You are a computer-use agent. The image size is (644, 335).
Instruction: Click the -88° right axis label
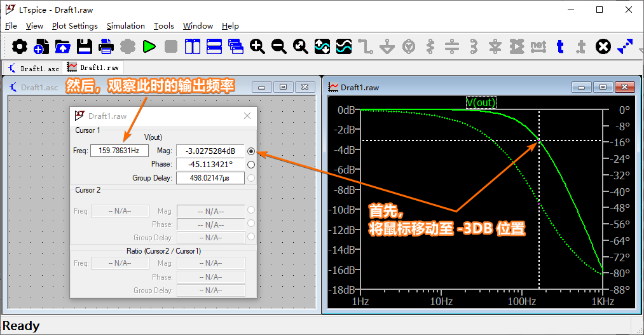620,290
